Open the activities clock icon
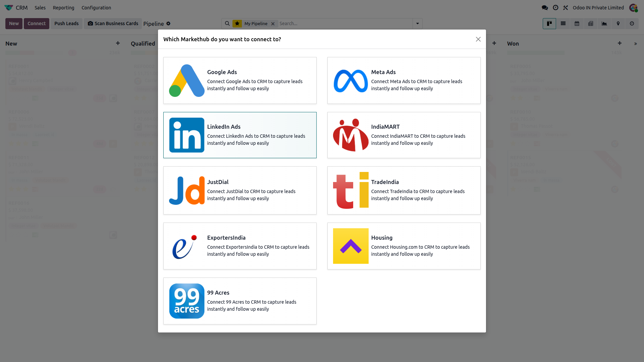The width and height of the screenshot is (644, 362). tap(555, 7)
